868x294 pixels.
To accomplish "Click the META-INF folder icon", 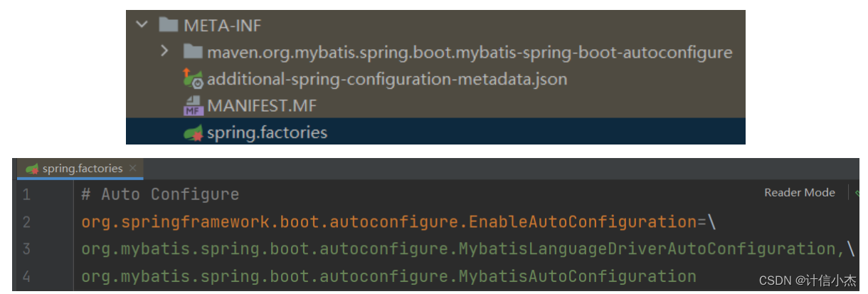I will (x=169, y=26).
